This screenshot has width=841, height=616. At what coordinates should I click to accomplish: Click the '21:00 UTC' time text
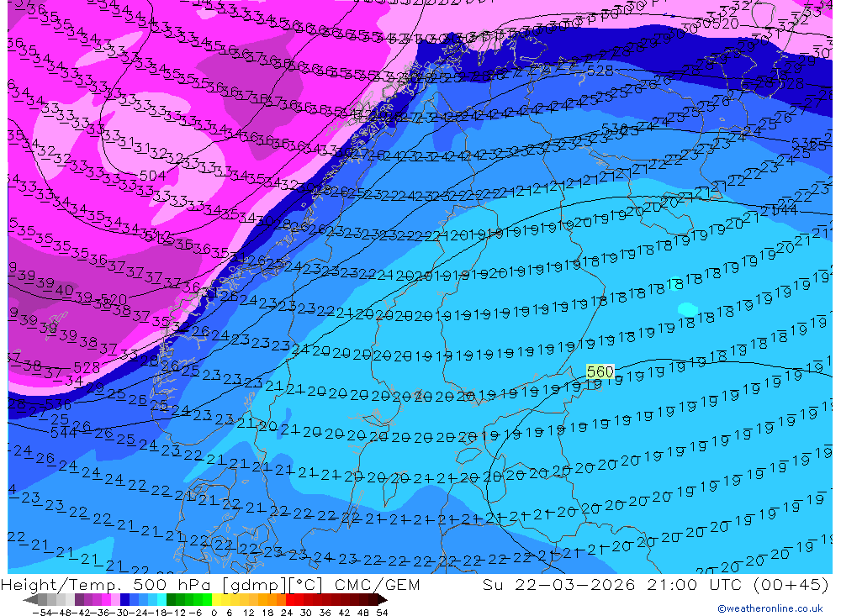click(694, 585)
